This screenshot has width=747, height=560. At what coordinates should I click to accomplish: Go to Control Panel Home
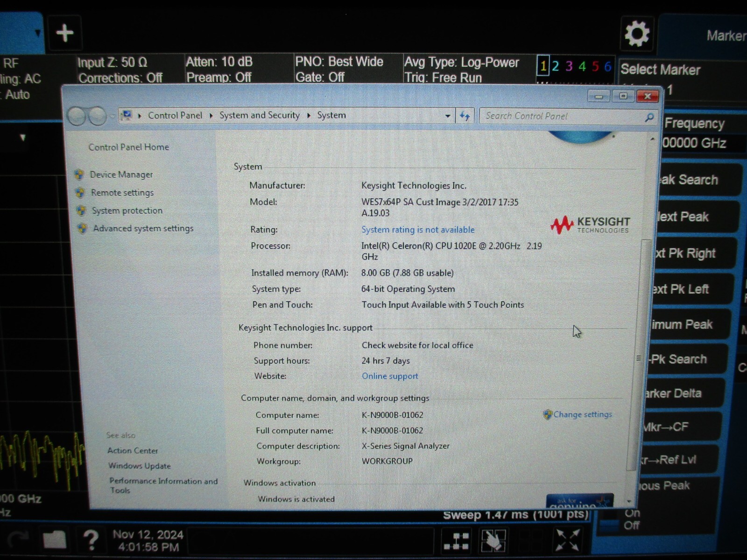129,147
